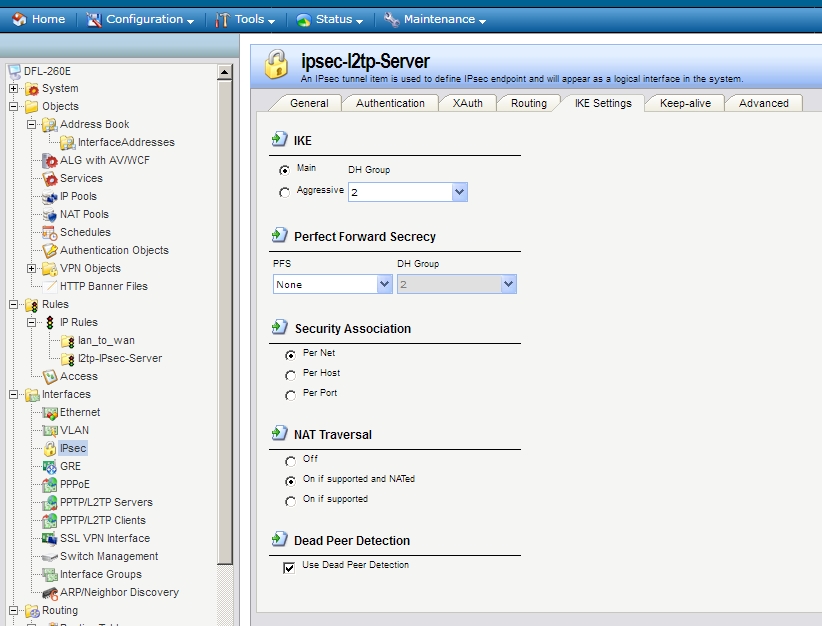The height and width of the screenshot is (626, 822).
Task: Click the Schedules icon in tree
Action: [50, 233]
